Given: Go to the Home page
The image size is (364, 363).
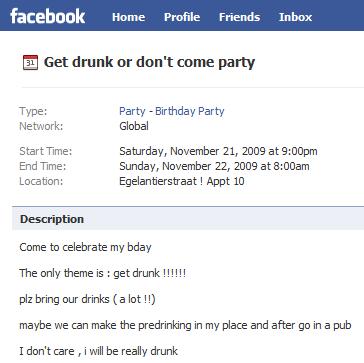Looking at the screenshot, I should point(128,17).
